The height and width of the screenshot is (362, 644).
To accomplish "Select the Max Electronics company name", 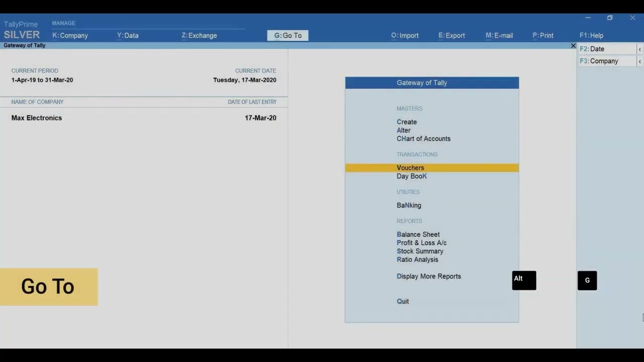I will (x=37, y=118).
